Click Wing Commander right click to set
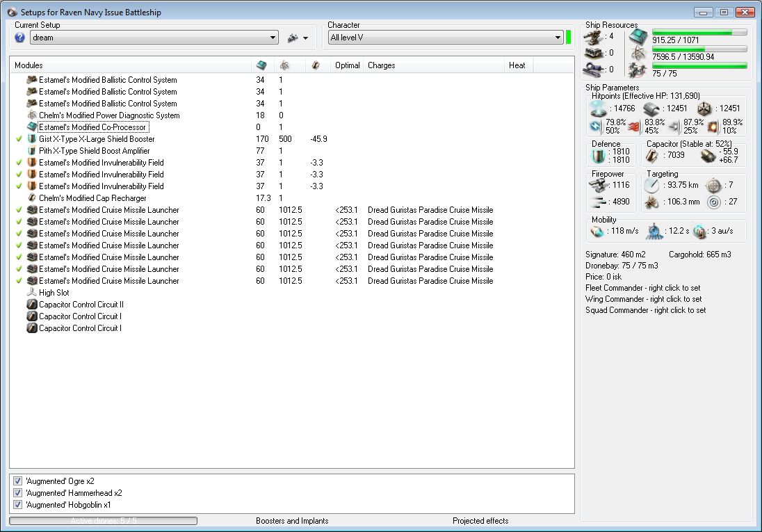The image size is (762, 532). pyautogui.click(x=643, y=299)
